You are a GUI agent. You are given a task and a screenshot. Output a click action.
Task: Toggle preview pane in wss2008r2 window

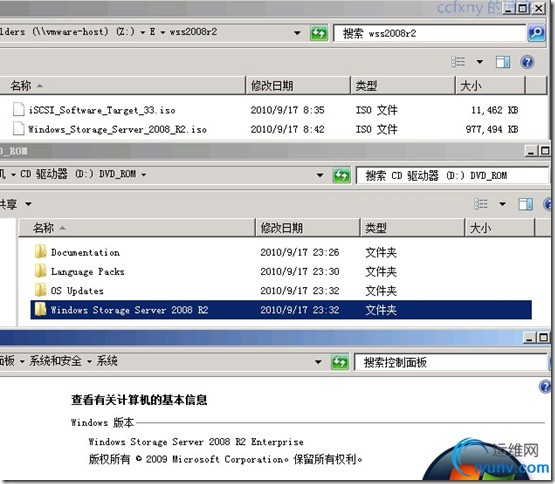pyautogui.click(x=503, y=62)
